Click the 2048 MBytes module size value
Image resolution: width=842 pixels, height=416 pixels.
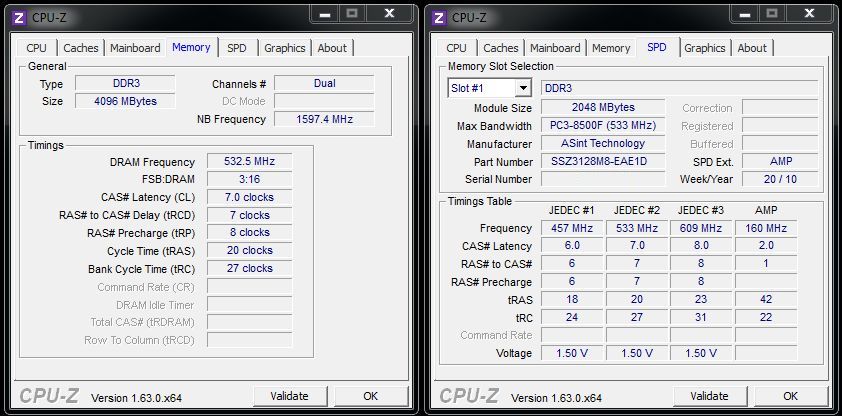coord(603,107)
